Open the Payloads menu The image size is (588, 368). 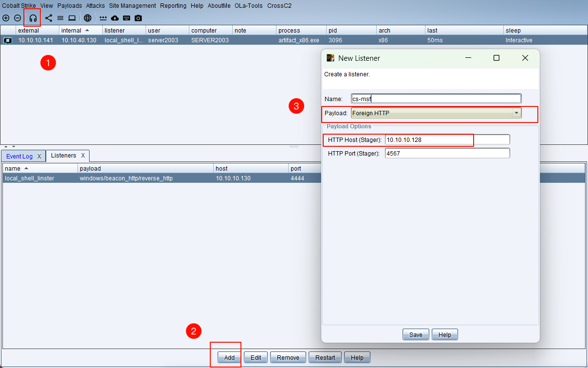coord(70,6)
